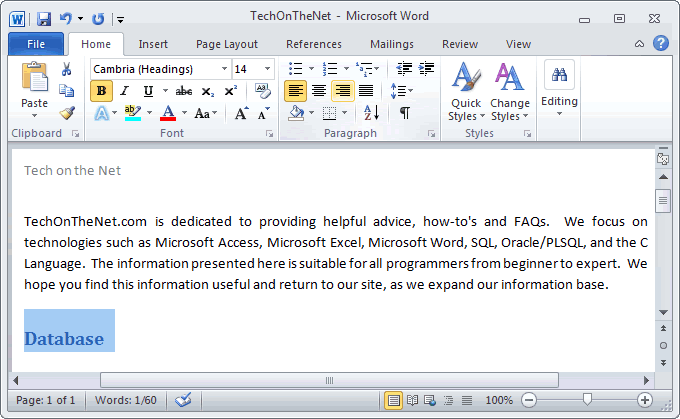Switch to the References tab
Viewport: 680px width, 419px height.
314,44
